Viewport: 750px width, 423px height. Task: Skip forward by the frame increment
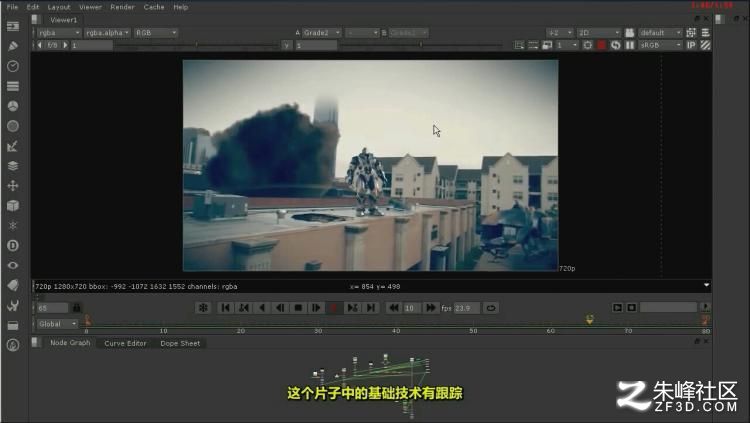coord(430,308)
